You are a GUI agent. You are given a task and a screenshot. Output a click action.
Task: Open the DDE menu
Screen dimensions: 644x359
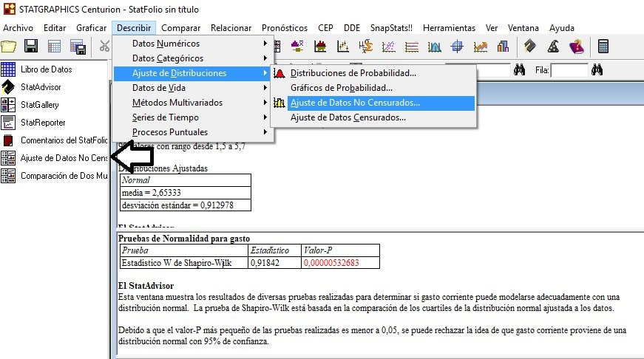coord(351,28)
